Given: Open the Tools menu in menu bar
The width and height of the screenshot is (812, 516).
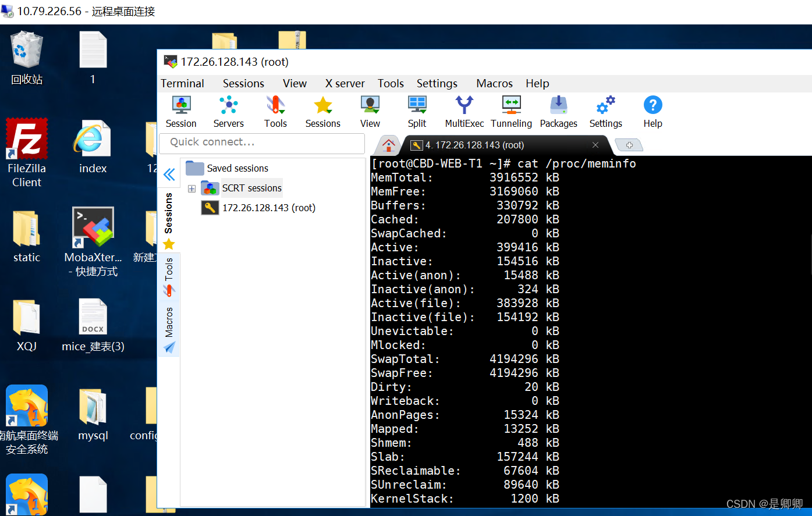Looking at the screenshot, I should tap(391, 83).
